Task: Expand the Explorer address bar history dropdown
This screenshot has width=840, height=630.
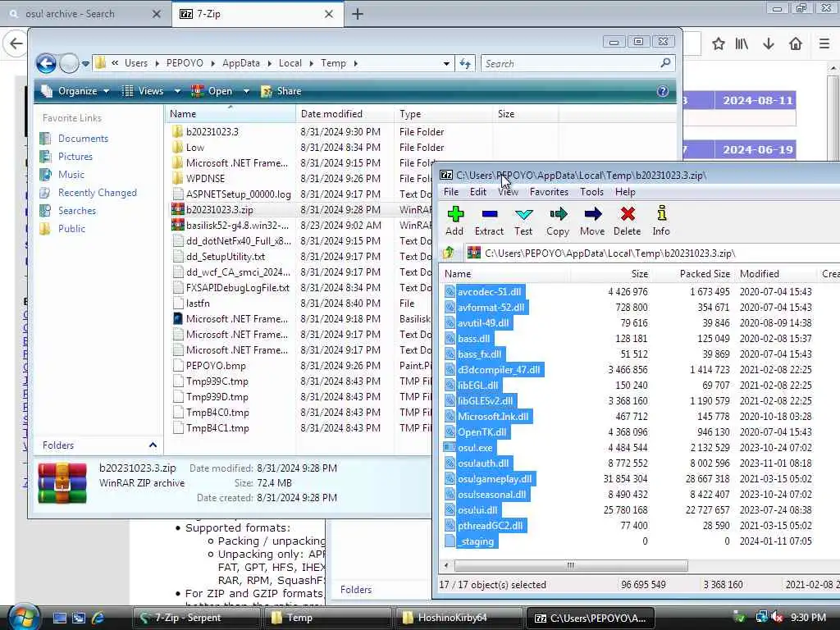Action: tap(446, 64)
